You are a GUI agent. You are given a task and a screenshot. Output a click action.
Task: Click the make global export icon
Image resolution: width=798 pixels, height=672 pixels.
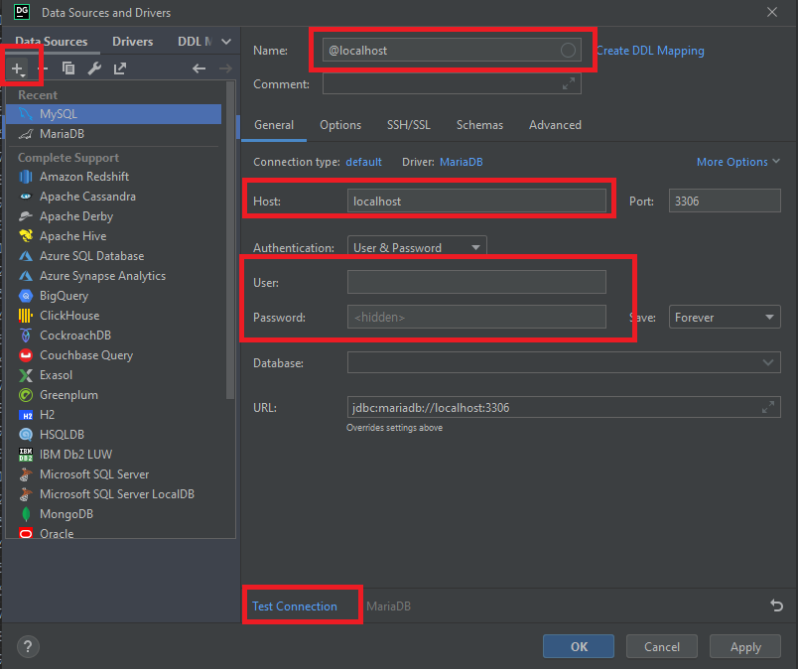tap(120, 68)
